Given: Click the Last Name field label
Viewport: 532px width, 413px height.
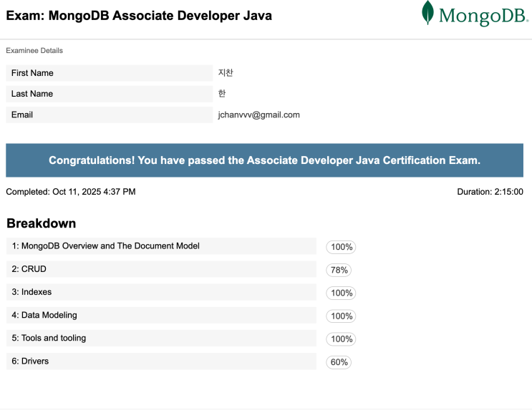Looking at the screenshot, I should point(110,94).
